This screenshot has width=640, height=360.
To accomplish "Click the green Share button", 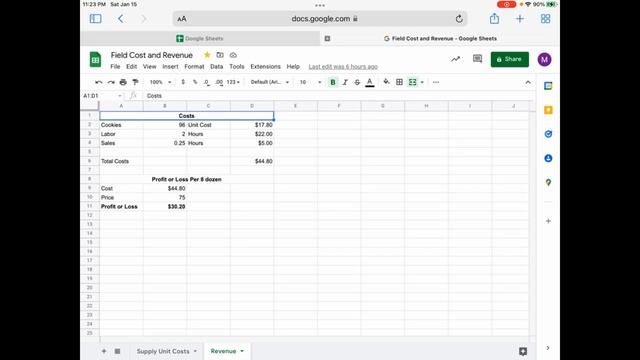I will point(509,59).
